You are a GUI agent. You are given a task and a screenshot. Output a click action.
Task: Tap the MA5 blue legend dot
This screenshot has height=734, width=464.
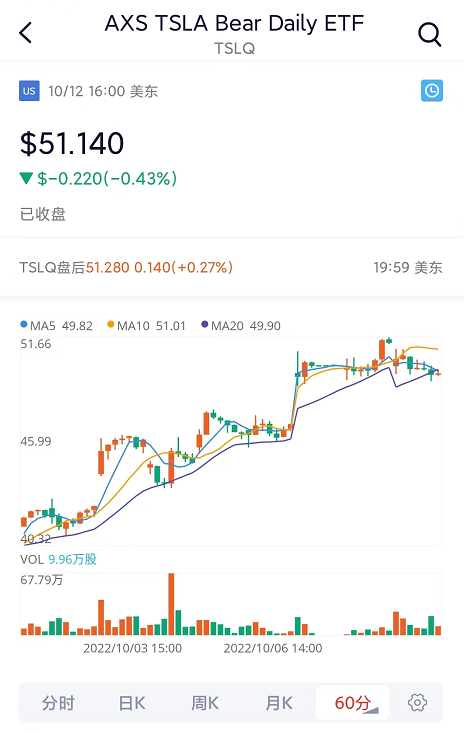pos(24,324)
